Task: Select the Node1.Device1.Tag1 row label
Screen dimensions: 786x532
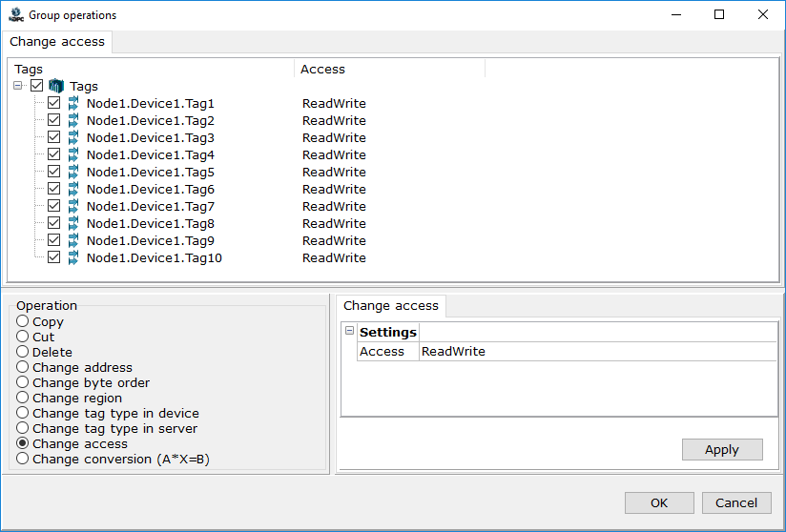Action: click(x=151, y=104)
